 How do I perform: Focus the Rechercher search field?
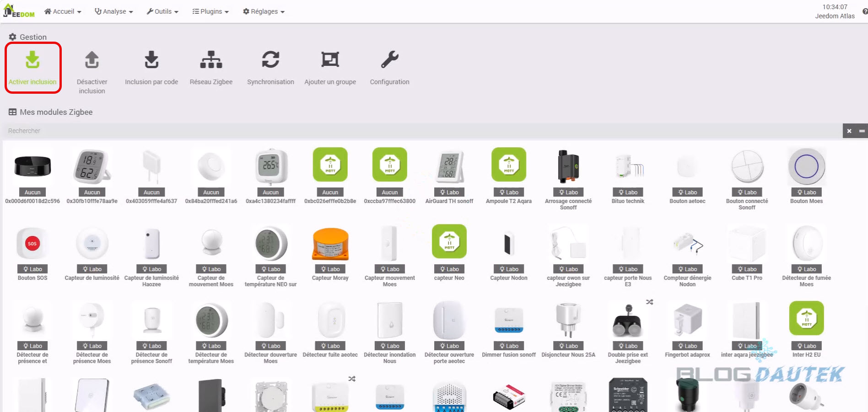(x=422, y=131)
